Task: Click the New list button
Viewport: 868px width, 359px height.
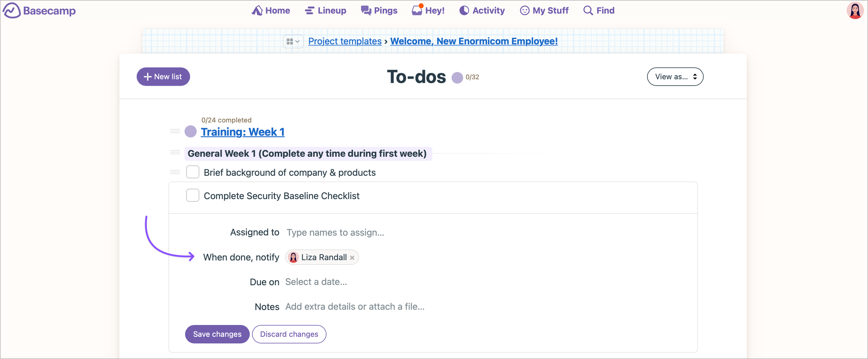Action: [x=163, y=77]
